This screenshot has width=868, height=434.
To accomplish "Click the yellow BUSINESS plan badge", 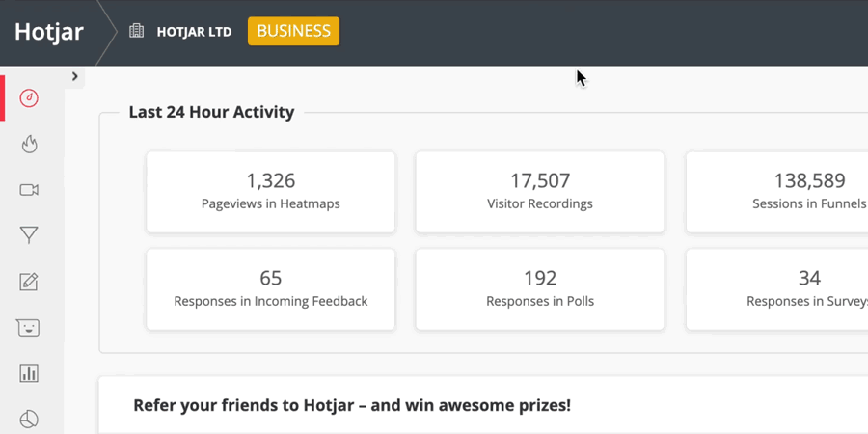I will 293,31.
